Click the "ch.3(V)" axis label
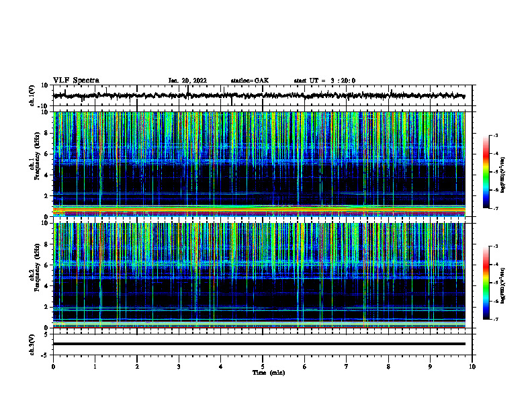Screen dimensions: 532x411 tap(32, 345)
